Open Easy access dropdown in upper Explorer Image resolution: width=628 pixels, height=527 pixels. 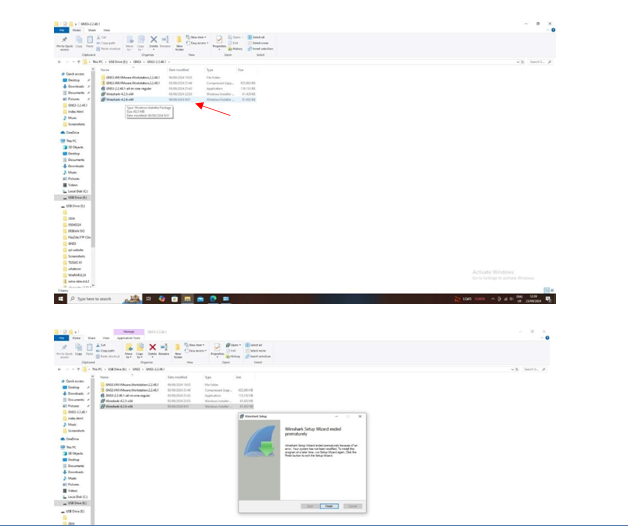point(196,43)
